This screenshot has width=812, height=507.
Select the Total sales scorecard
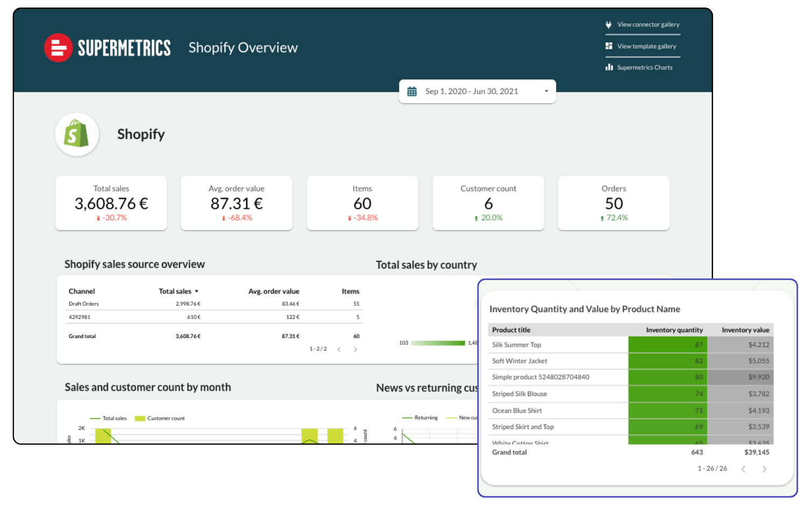point(111,203)
